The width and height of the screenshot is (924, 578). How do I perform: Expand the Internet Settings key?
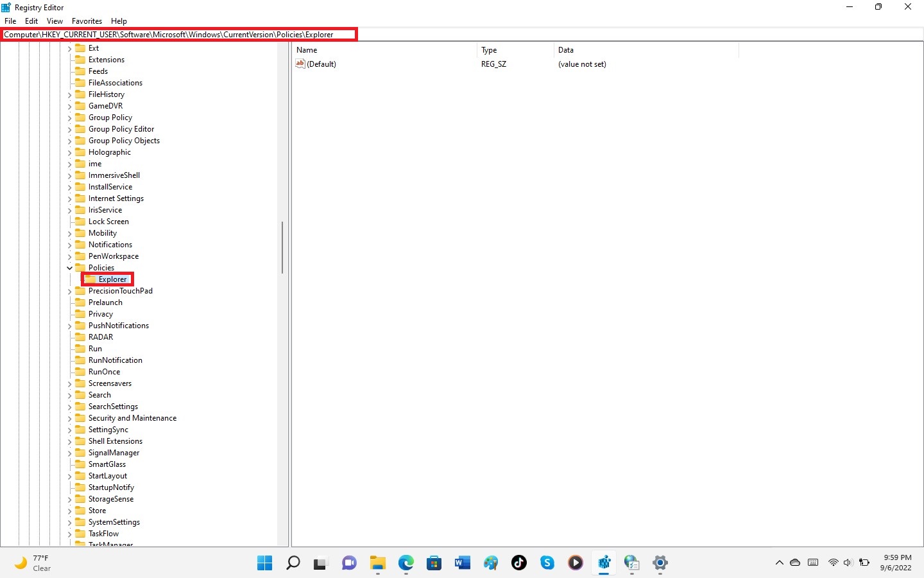(x=70, y=198)
